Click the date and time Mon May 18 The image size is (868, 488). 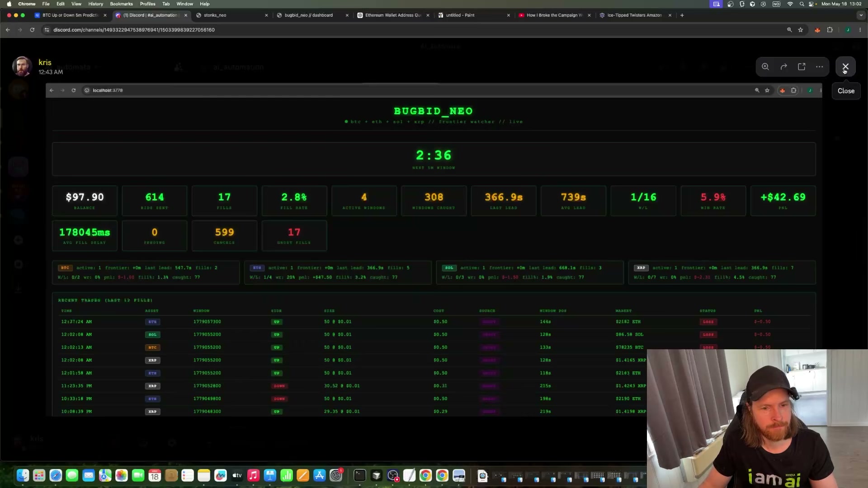(841, 4)
